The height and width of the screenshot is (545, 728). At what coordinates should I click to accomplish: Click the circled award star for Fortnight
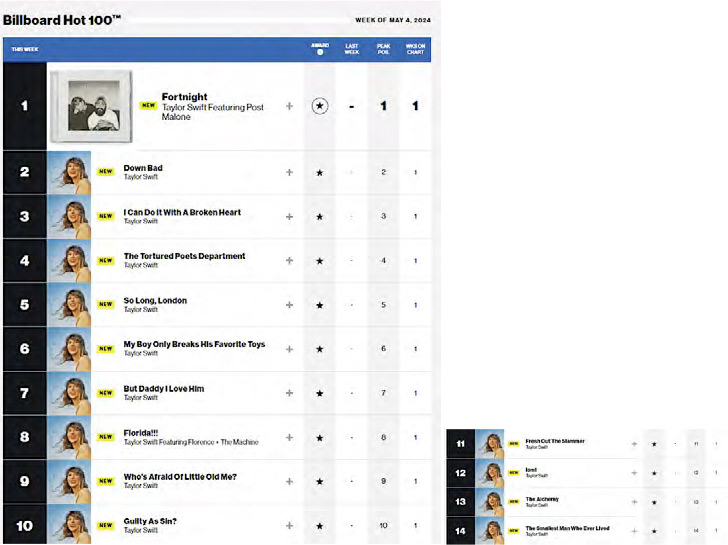[319, 106]
